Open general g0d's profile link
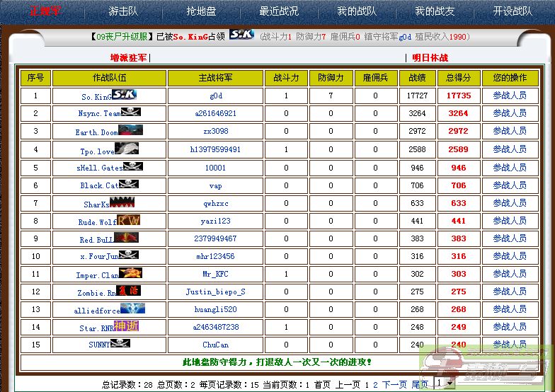555x392 pixels. click(216, 96)
